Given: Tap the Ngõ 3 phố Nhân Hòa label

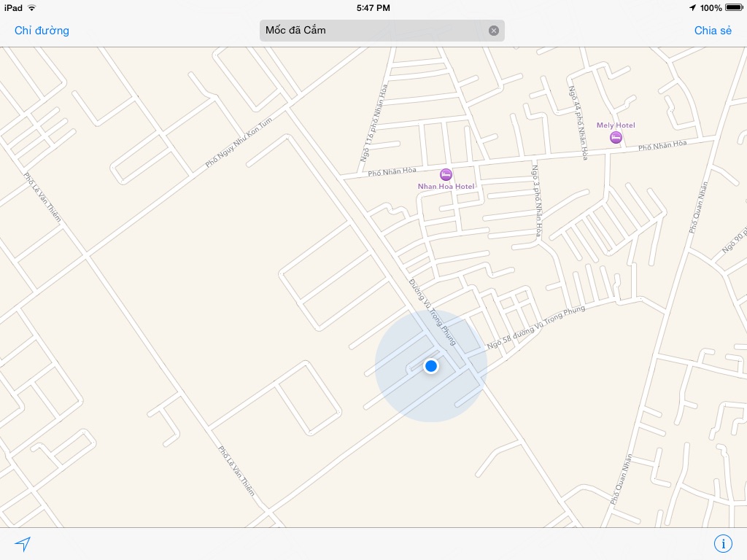Looking at the screenshot, I should [536, 201].
